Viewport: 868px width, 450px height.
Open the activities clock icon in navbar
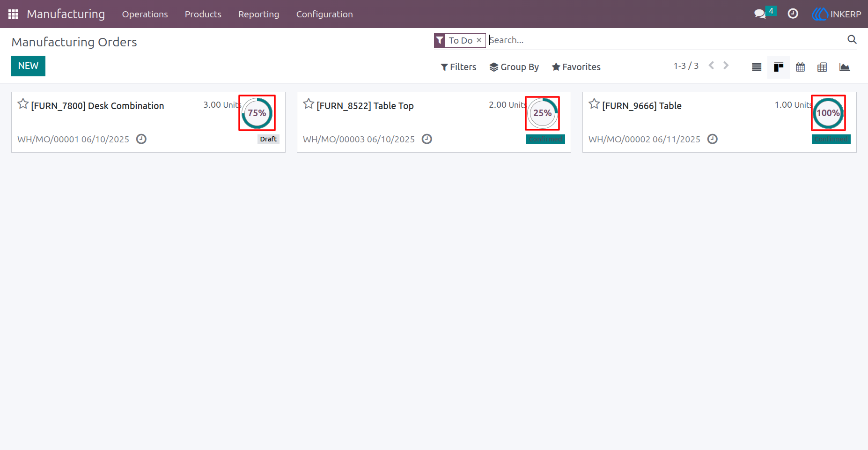pyautogui.click(x=793, y=14)
